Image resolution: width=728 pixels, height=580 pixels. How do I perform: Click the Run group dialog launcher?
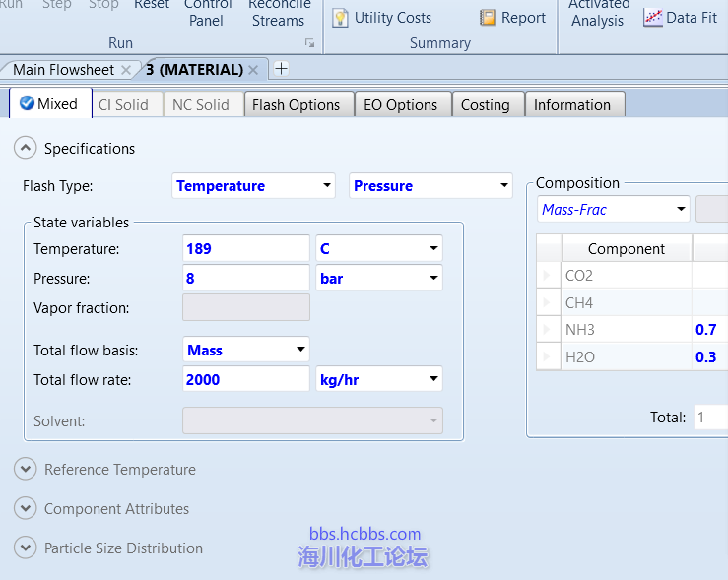coord(310,43)
